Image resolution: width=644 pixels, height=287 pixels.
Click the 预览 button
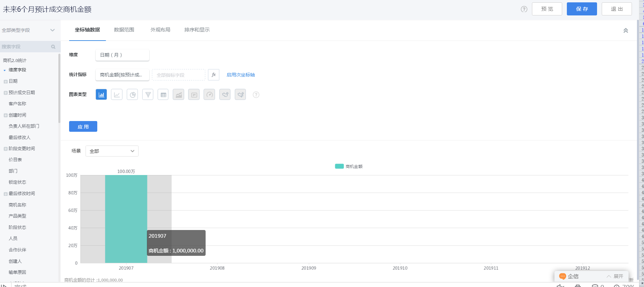pos(547,9)
